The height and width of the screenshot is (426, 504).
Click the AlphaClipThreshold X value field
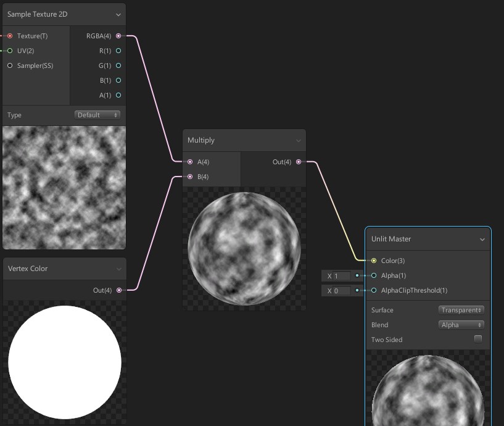[342, 291]
